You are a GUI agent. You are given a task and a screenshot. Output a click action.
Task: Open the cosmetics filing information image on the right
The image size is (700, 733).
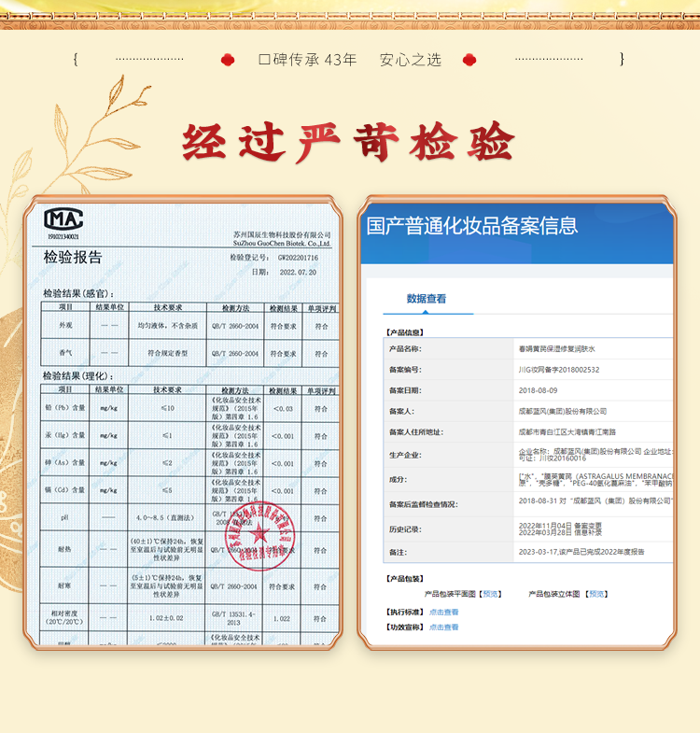tap(517, 423)
